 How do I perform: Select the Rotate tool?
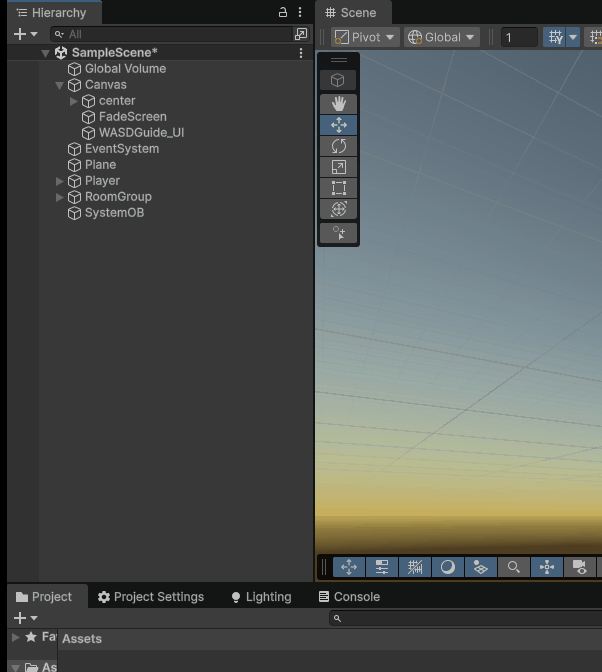pos(339,146)
